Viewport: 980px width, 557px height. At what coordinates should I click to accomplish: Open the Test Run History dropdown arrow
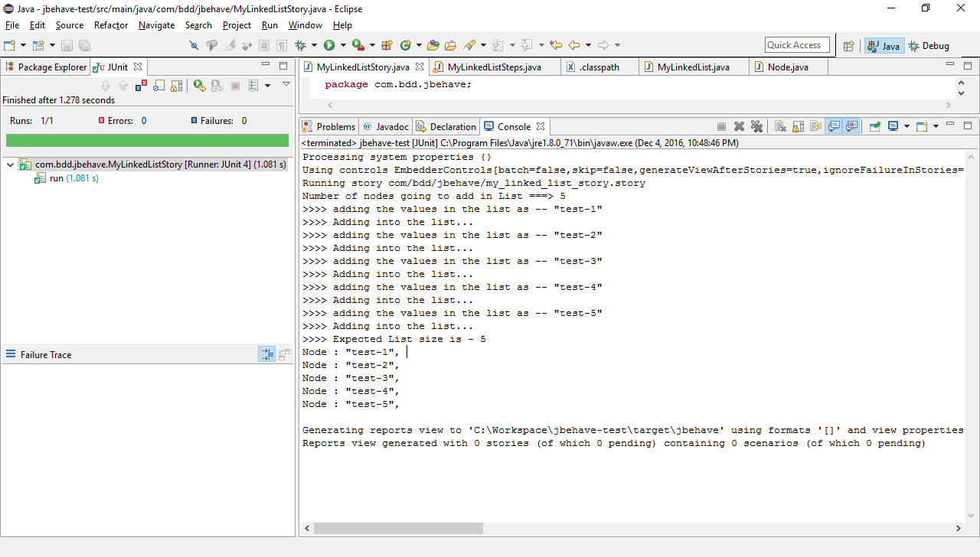267,86
